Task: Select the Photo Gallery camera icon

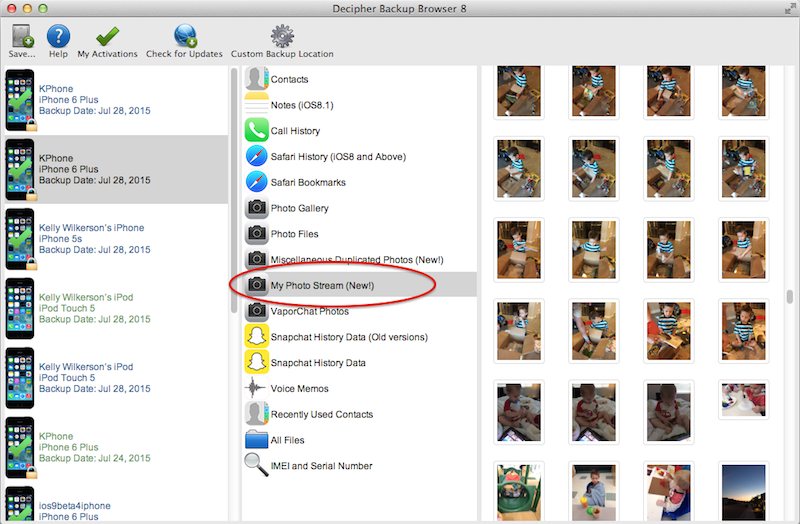Action: [x=256, y=208]
